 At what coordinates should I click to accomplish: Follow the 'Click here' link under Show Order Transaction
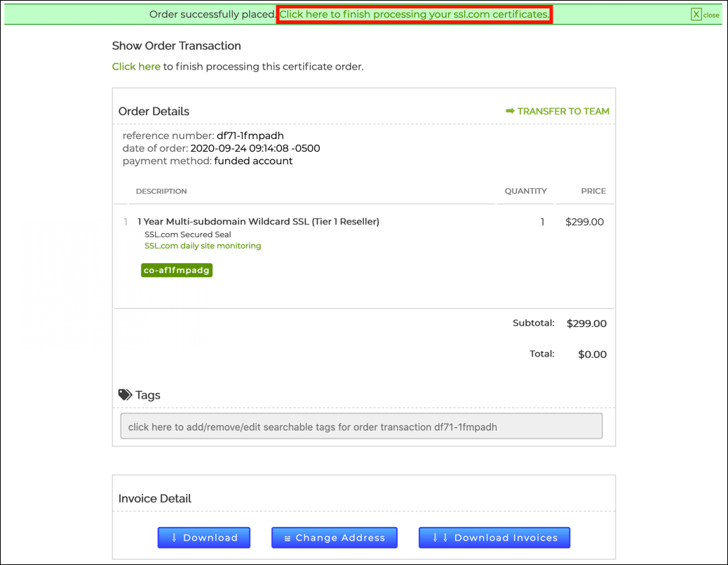136,67
